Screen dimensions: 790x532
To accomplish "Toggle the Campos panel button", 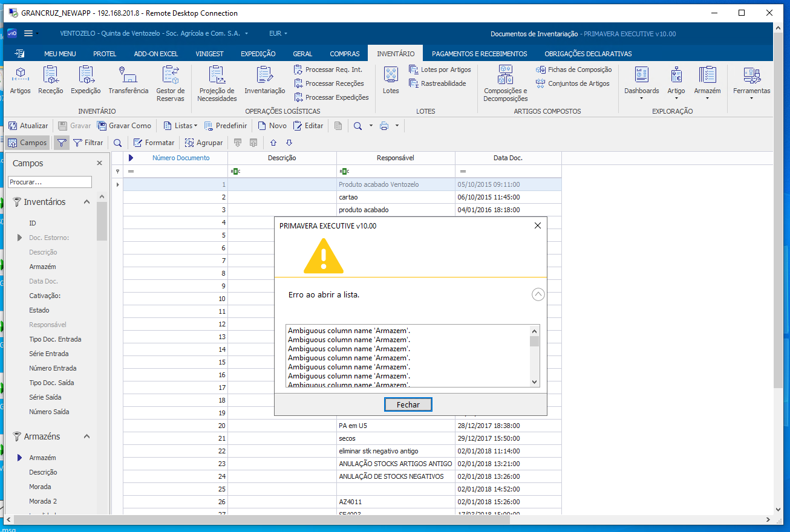I will click(27, 143).
